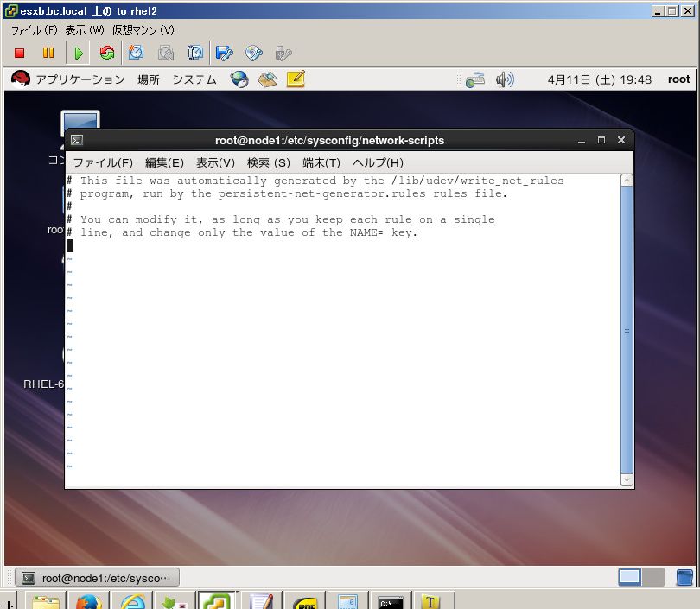Screen dimensions: 700x609
Task: Click the green Power On play button
Action: [78, 53]
